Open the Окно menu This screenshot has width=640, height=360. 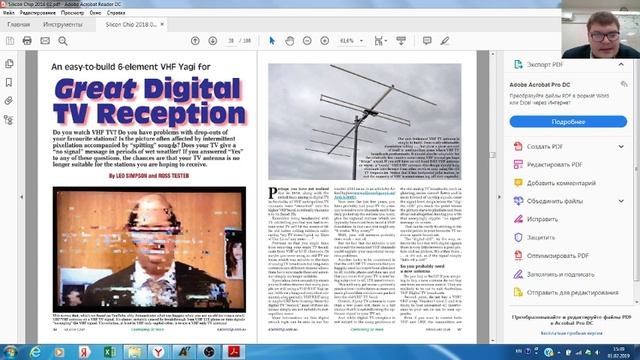point(96,13)
